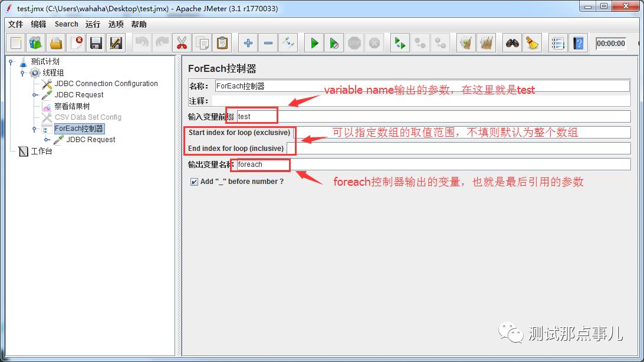The height and width of the screenshot is (362, 644).
Task: Click the Remote stop all icon
Action: coord(420,42)
